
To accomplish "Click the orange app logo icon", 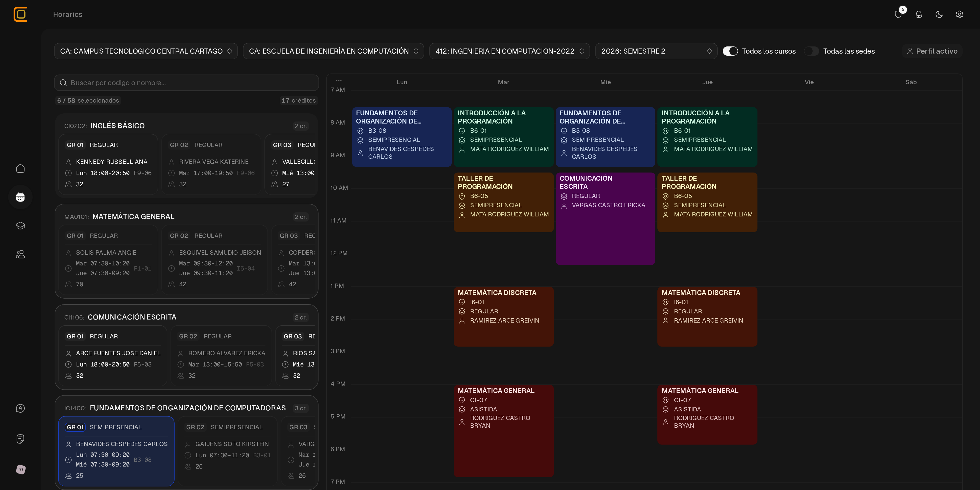I will [20, 15].
